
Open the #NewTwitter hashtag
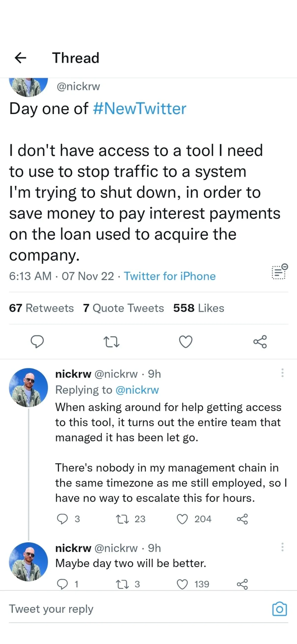click(139, 108)
